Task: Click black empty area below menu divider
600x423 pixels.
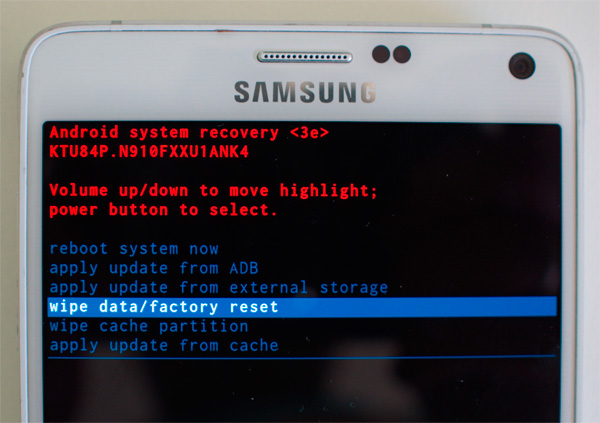Action: [x=302, y=390]
